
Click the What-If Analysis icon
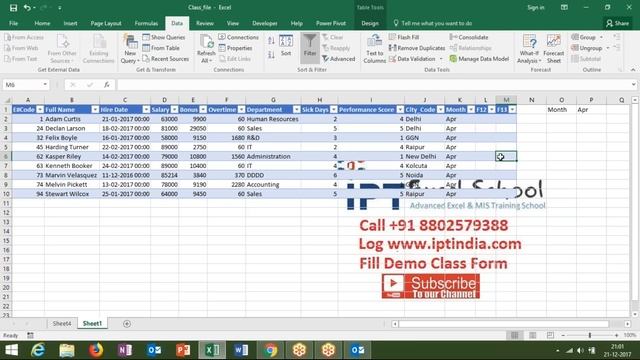pos(529,42)
